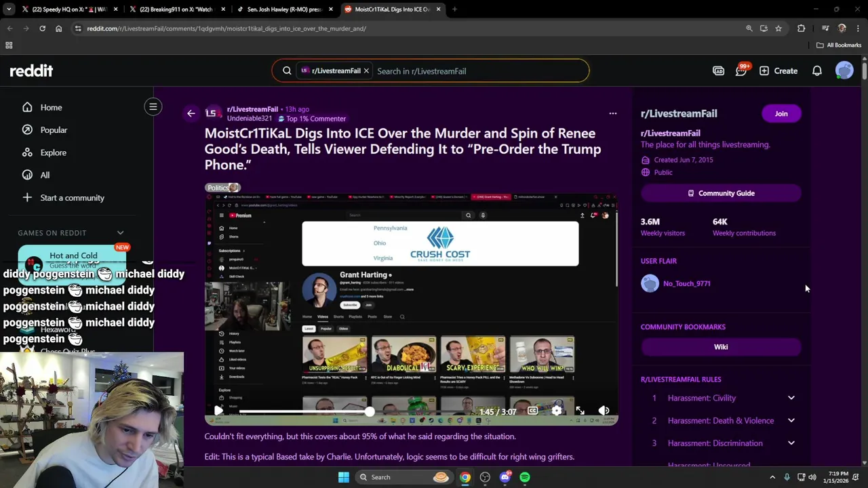Image resolution: width=868 pixels, height=488 pixels.
Task: Open a new browser tab
Action: click(x=454, y=9)
